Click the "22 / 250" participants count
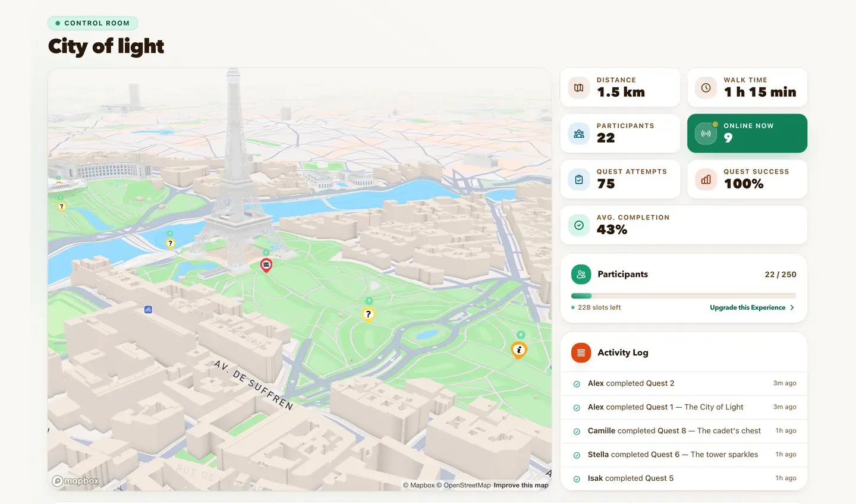856x504 pixels. (781, 275)
